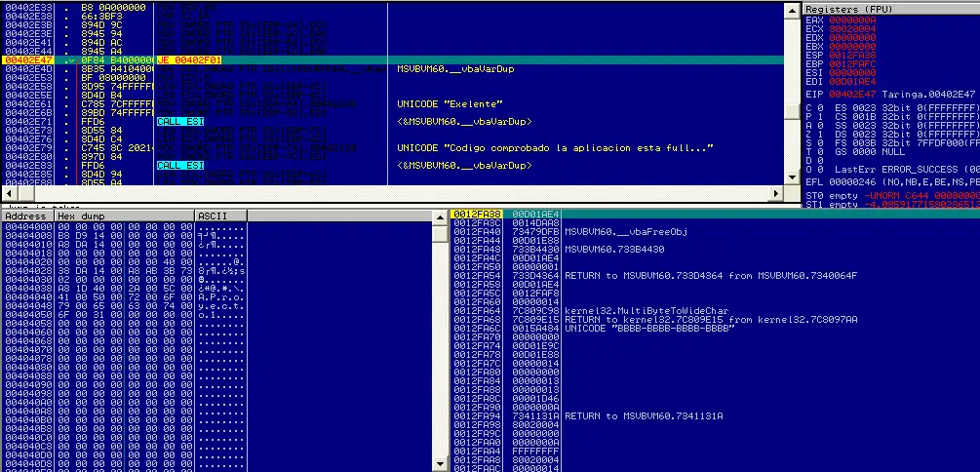This screenshot has width=980, height=472.
Task: Select the S flag in registers
Action: tap(814, 142)
